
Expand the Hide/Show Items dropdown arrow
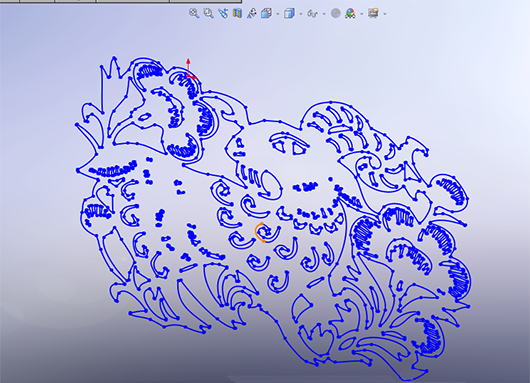pos(324,14)
